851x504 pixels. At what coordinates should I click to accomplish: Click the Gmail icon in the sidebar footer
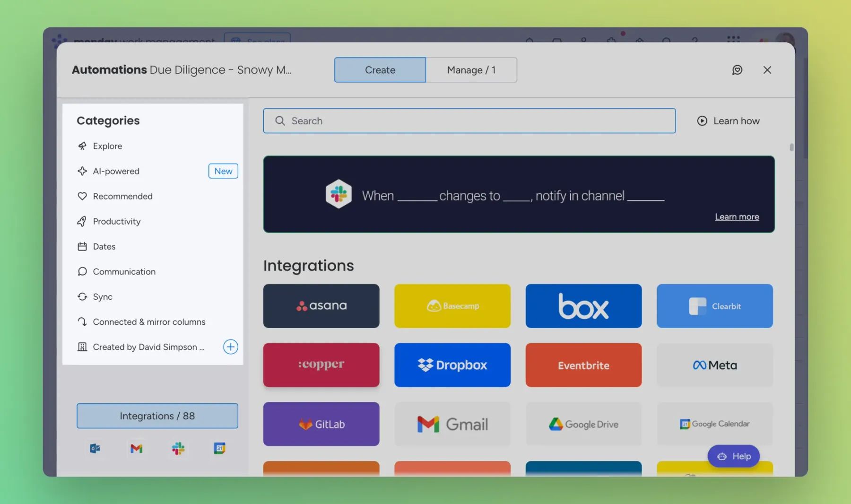click(x=136, y=448)
